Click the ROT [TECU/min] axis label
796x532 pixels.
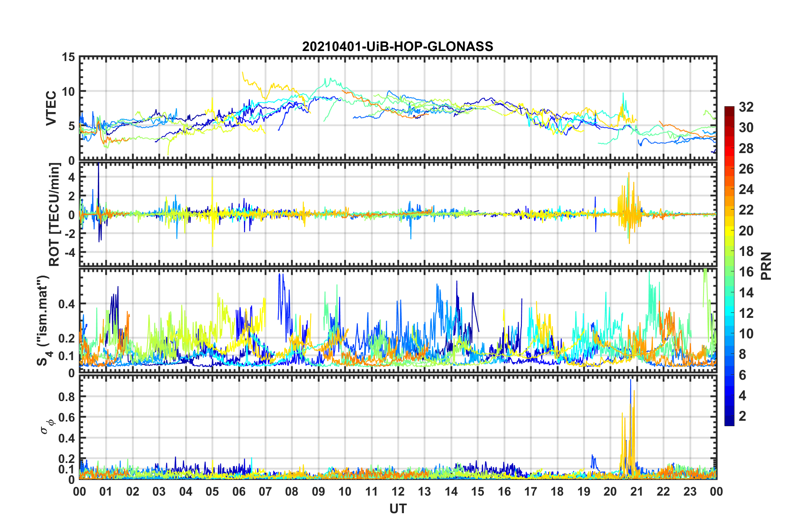(x=54, y=215)
